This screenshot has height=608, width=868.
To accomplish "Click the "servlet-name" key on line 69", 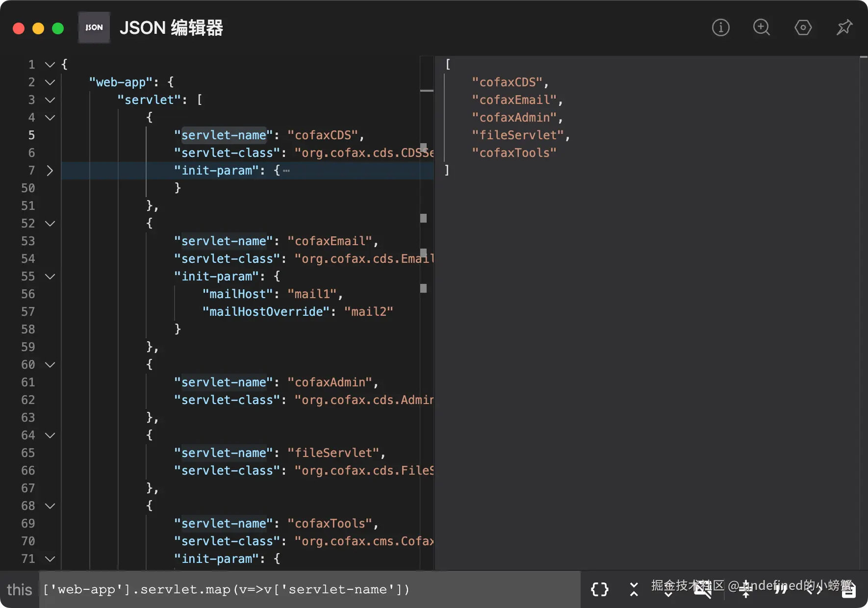I will tap(224, 523).
